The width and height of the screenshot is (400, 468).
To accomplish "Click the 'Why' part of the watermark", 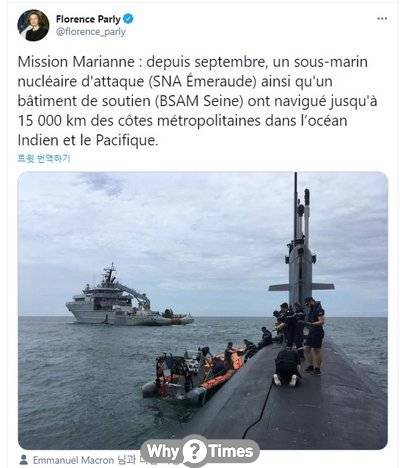I will [162, 452].
